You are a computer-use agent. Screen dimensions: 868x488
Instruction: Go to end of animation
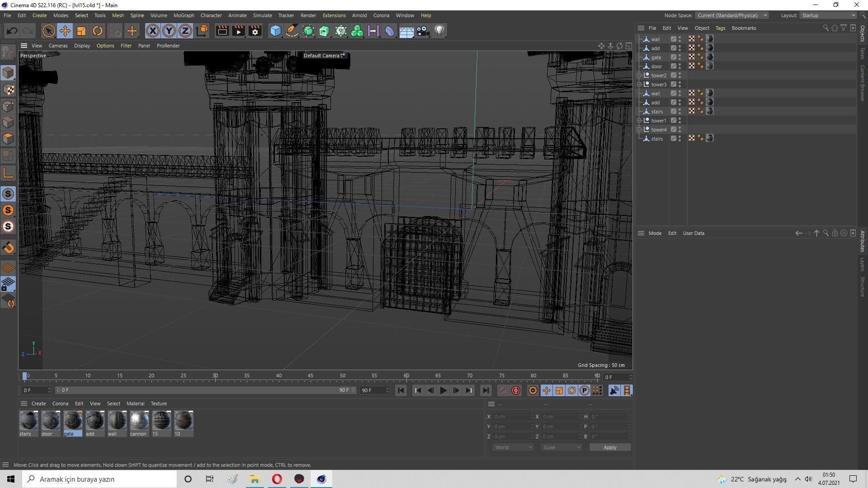click(486, 390)
